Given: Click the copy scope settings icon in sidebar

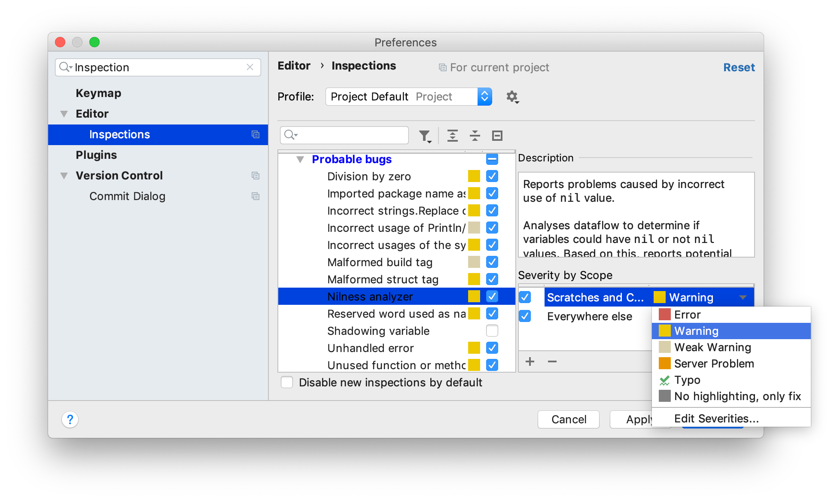Looking at the screenshot, I should 254,134.
